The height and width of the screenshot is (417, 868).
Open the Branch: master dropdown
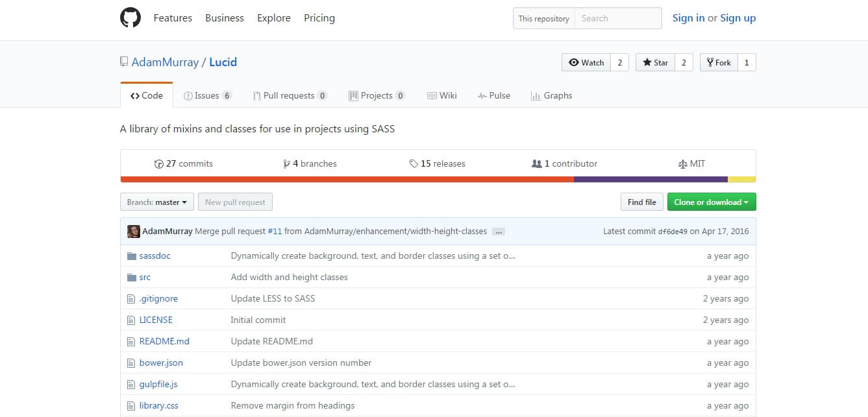157,202
